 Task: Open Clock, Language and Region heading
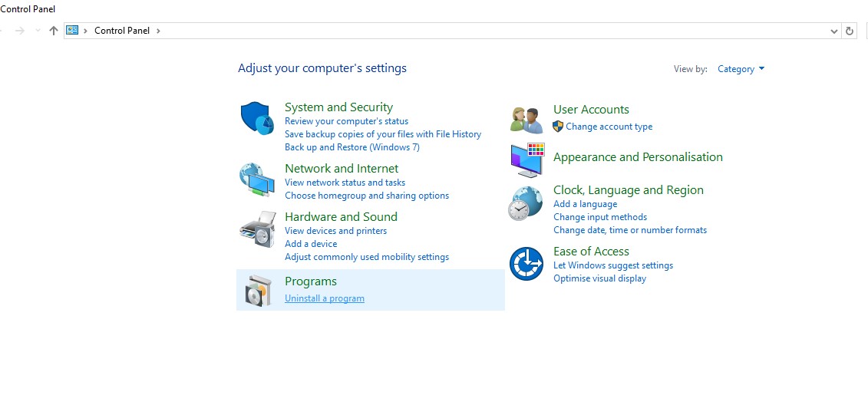[x=629, y=190]
